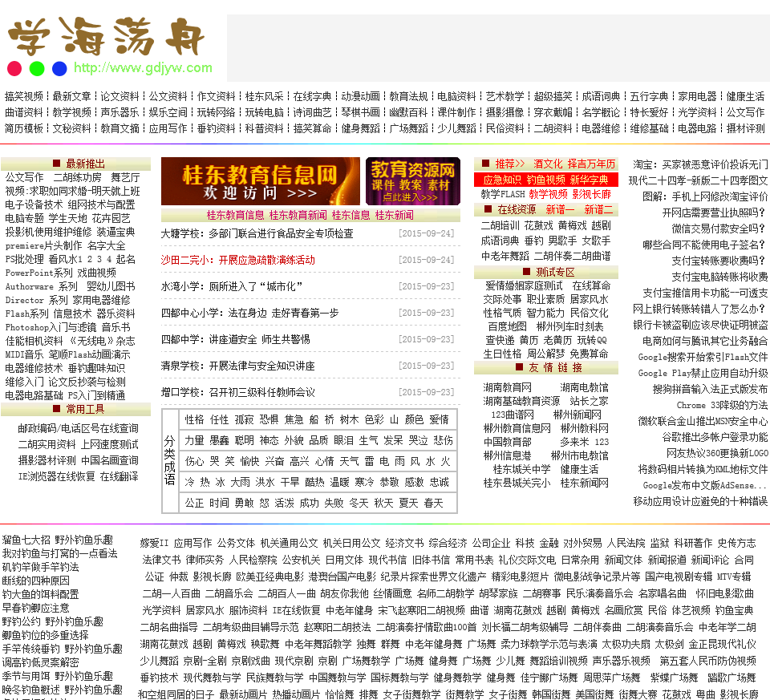Open 钓鱼视频 in the red bar
Image resolution: width=770 pixels, height=700 pixels.
point(545,180)
